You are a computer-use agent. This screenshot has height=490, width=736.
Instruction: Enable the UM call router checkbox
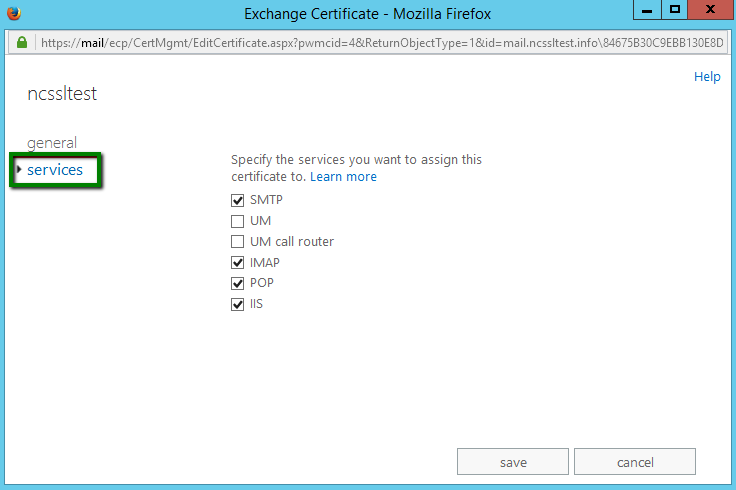point(238,242)
